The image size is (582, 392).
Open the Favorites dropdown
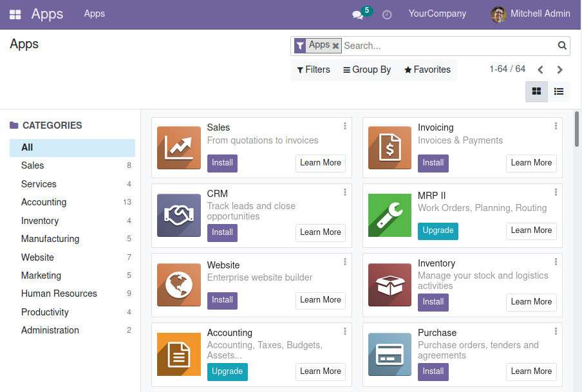click(x=427, y=70)
